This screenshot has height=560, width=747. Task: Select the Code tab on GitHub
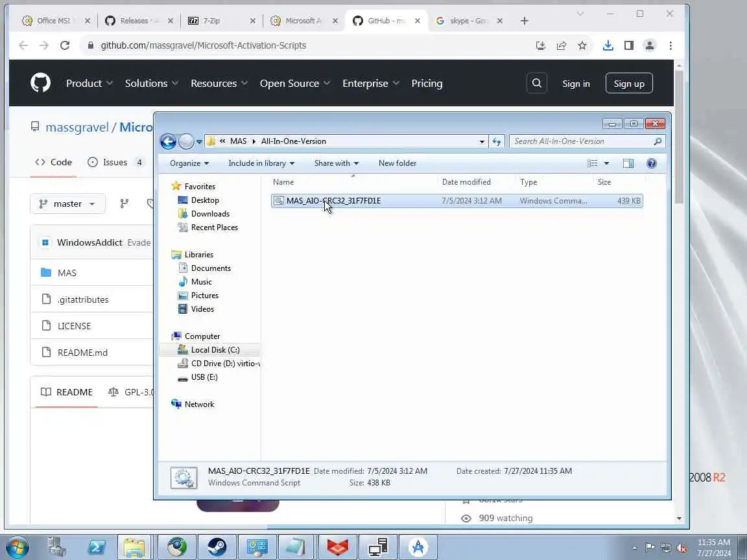tap(53, 163)
